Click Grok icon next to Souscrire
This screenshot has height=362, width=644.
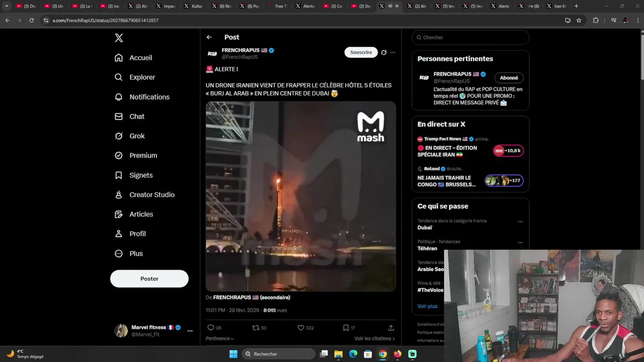384,52
